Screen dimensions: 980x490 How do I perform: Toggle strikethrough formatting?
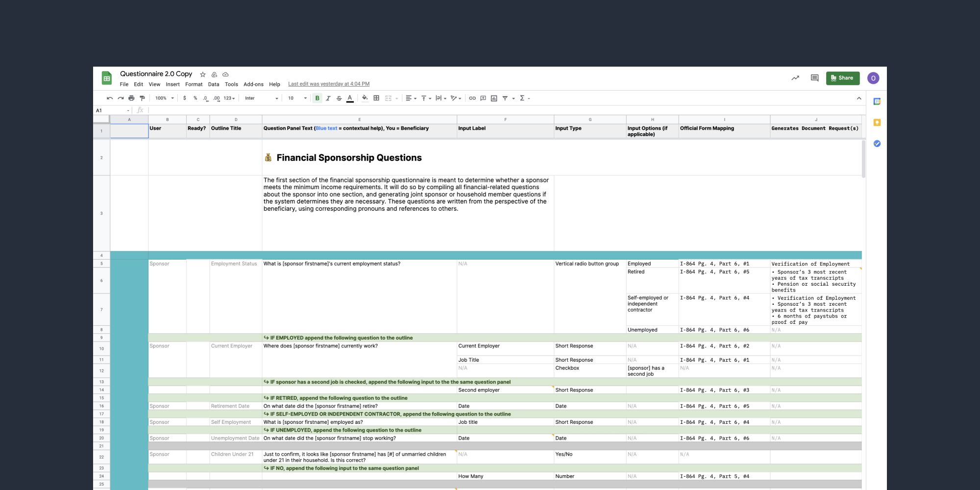coord(339,98)
